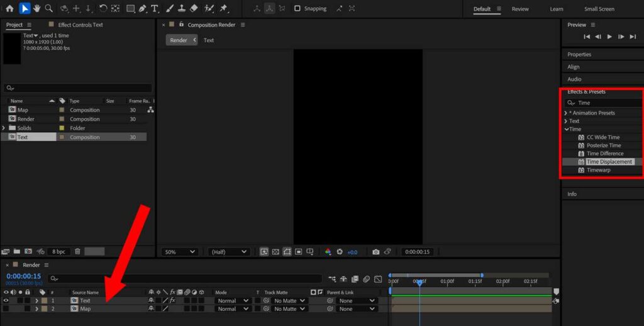The image size is (644, 326).
Task: Expand the Text effects category
Action: coord(566,121)
